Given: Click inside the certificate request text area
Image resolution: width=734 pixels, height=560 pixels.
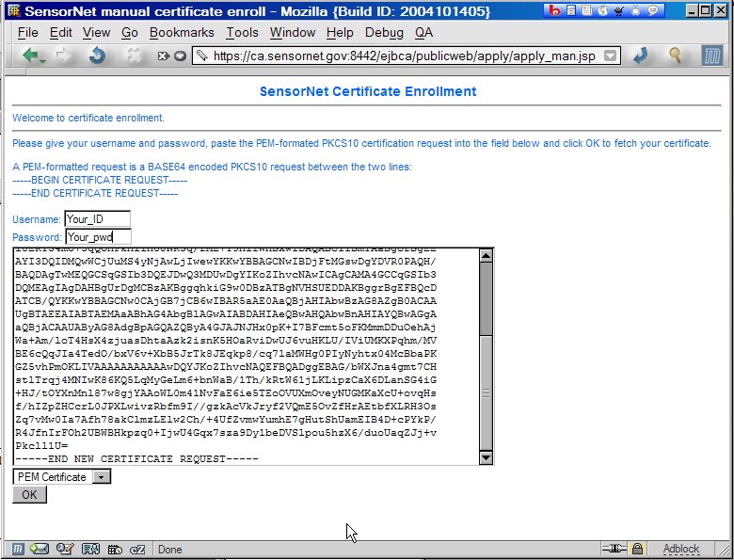Looking at the screenshot, I should point(247,357).
